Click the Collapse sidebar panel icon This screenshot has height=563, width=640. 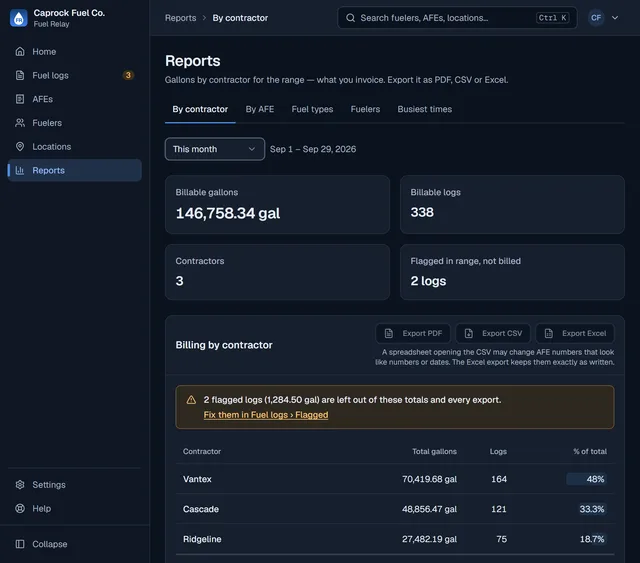[20, 544]
